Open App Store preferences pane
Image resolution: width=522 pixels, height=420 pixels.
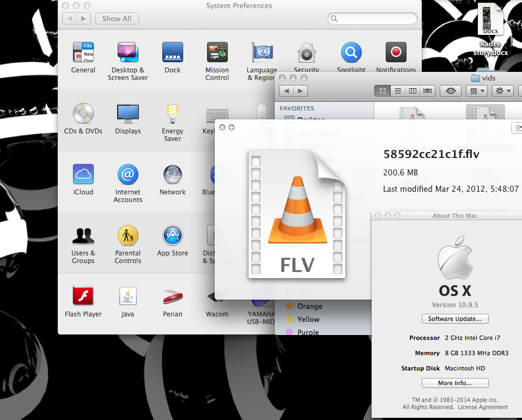click(172, 241)
